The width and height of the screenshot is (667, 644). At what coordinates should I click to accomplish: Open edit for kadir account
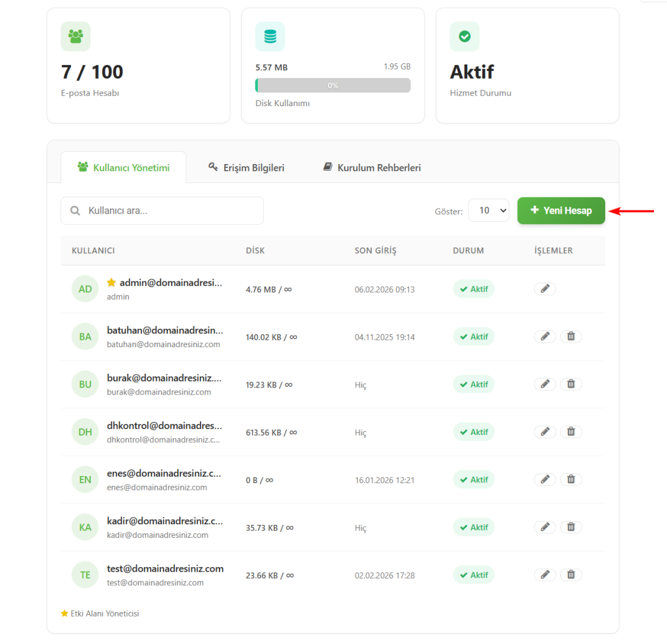click(x=545, y=527)
